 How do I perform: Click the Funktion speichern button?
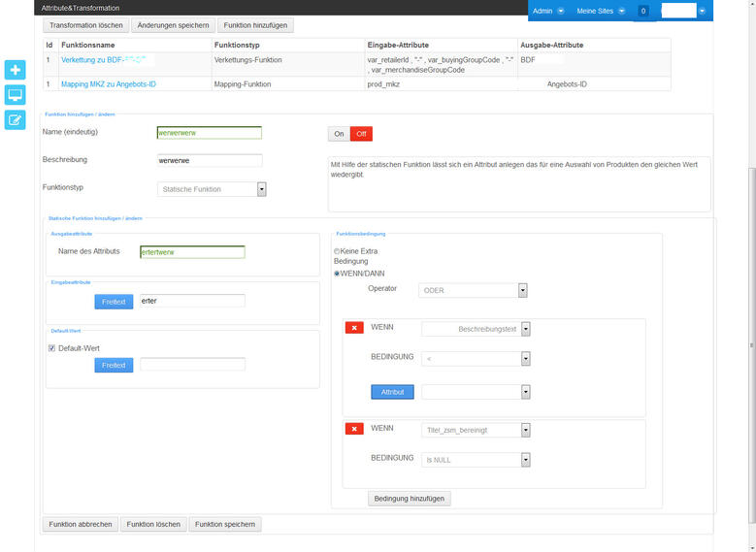point(225,524)
